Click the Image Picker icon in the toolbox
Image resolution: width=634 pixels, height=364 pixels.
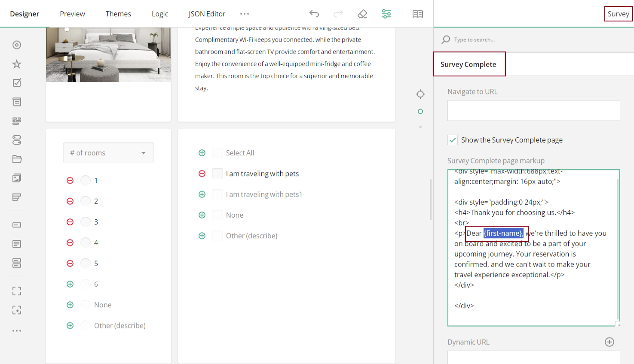16,178
